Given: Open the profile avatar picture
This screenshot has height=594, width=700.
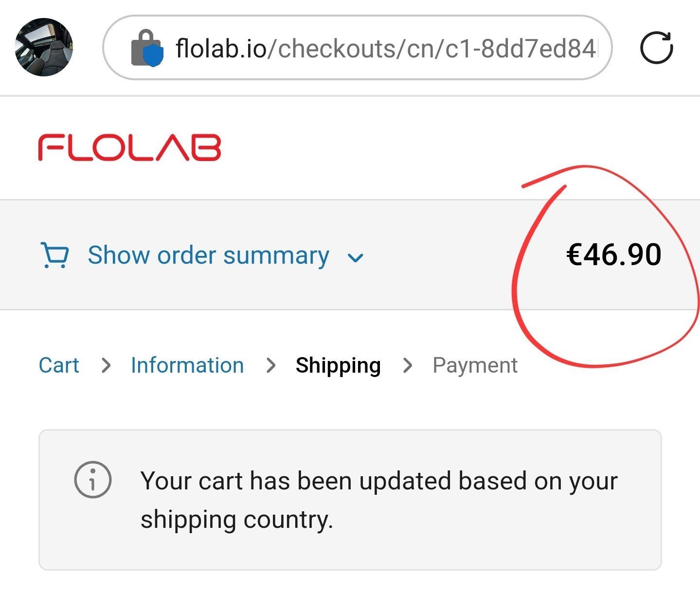Looking at the screenshot, I should coord(44,47).
